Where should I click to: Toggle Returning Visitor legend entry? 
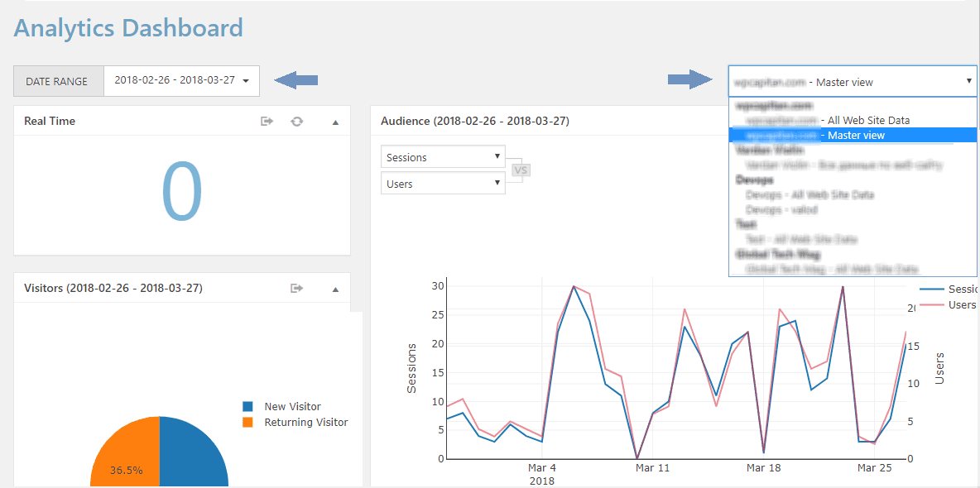pyautogui.click(x=295, y=423)
